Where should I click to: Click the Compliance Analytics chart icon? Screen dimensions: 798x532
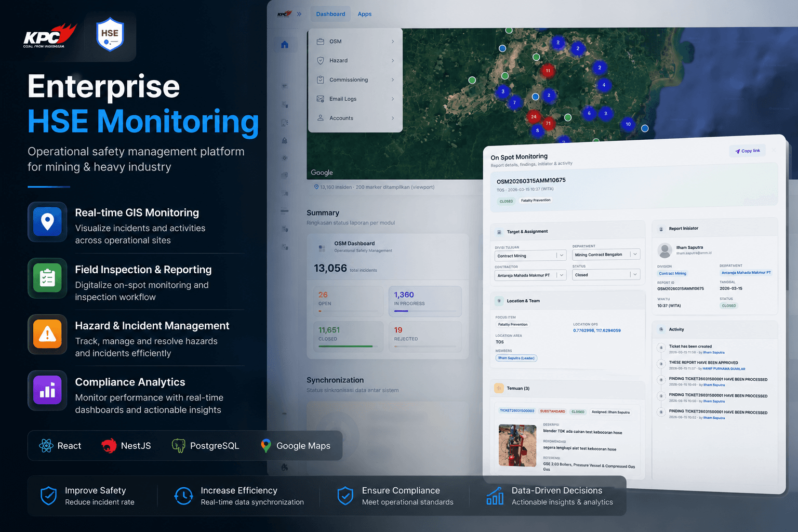pyautogui.click(x=47, y=390)
